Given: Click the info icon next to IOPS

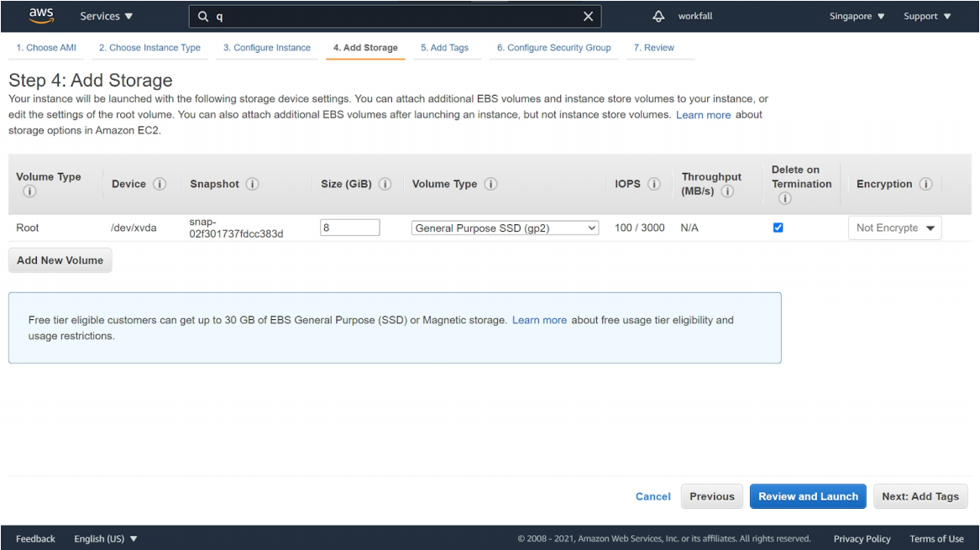Looking at the screenshot, I should [653, 184].
